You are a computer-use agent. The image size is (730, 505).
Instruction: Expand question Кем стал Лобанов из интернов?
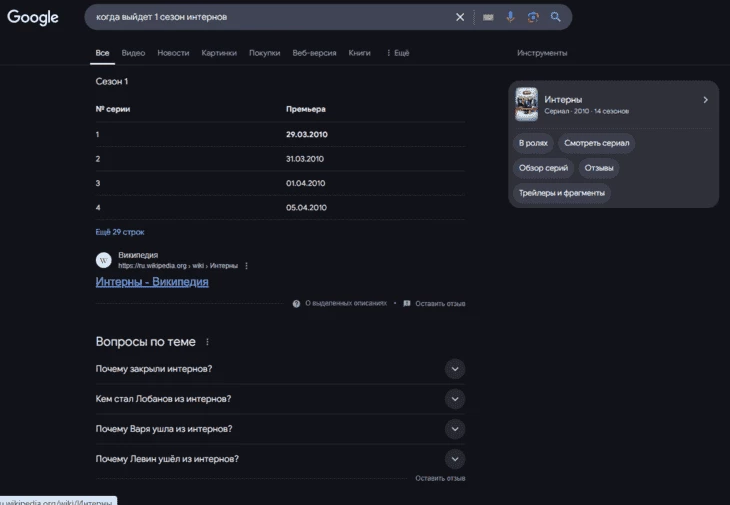click(280, 399)
